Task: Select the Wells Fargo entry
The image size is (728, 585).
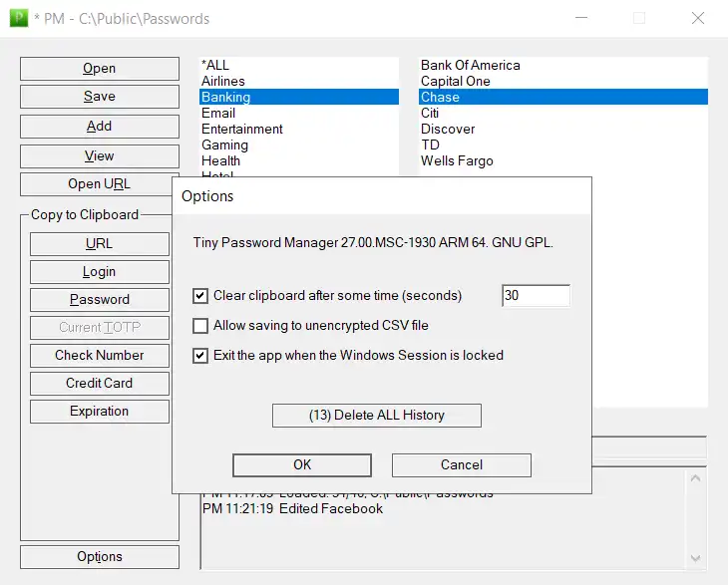Action: (x=563, y=161)
